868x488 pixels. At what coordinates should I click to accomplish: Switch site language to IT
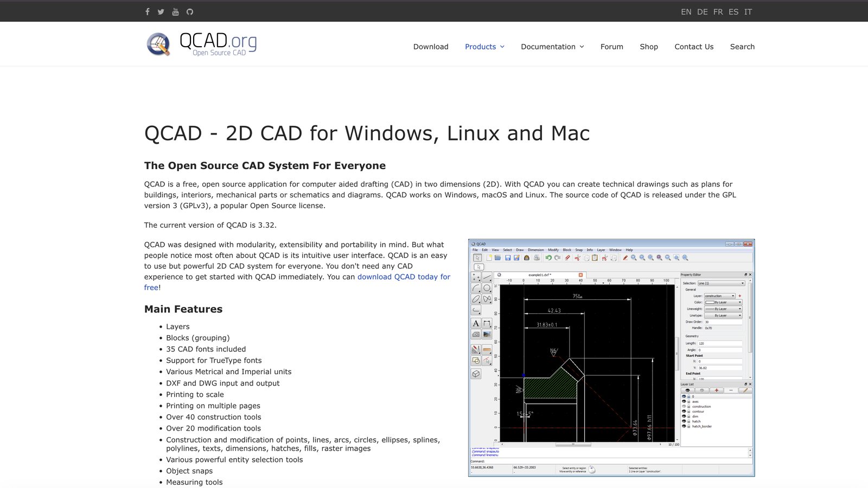coord(748,12)
